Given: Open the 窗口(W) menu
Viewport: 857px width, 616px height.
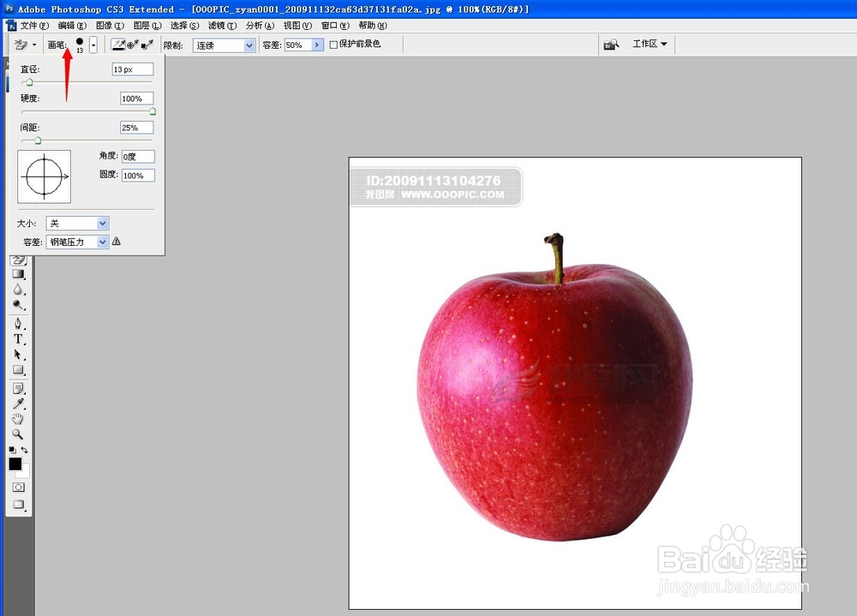Looking at the screenshot, I should (x=336, y=26).
